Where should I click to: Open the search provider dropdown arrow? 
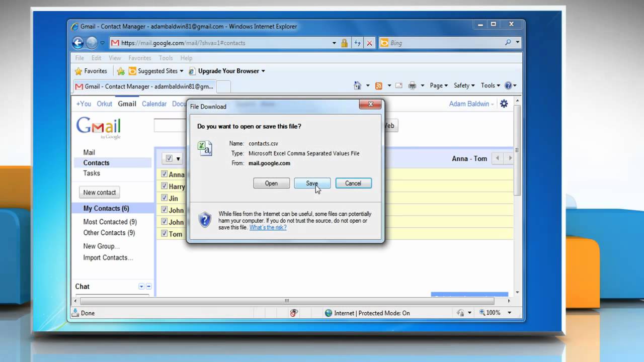[x=518, y=43]
